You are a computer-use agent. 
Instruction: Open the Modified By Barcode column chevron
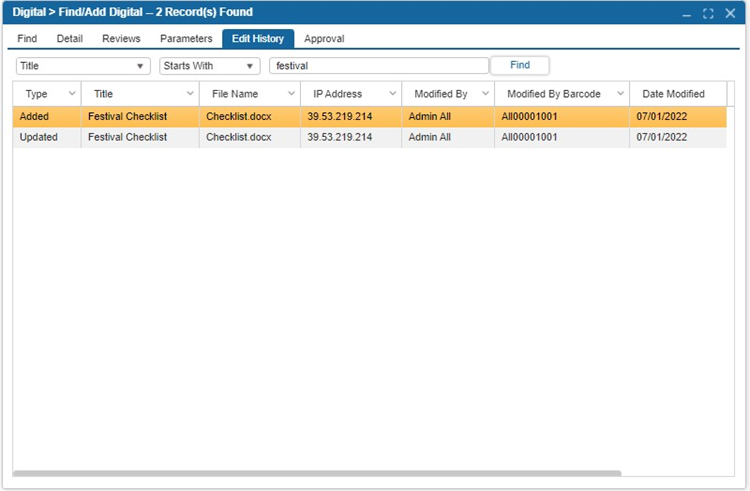tap(620, 93)
